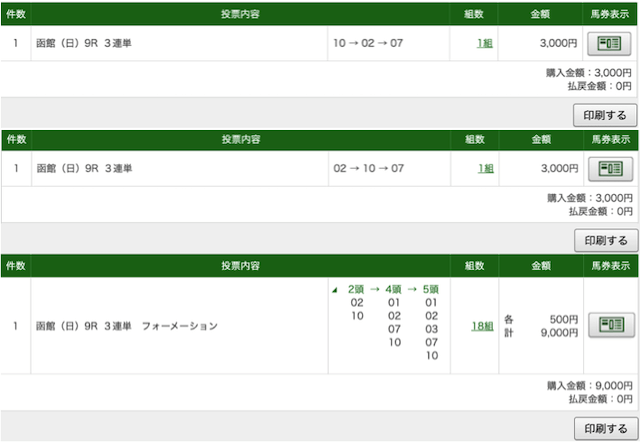Show betting ticket for 02→10→07 bet
Image resolution: width=640 pixels, height=444 pixels.
(x=610, y=169)
